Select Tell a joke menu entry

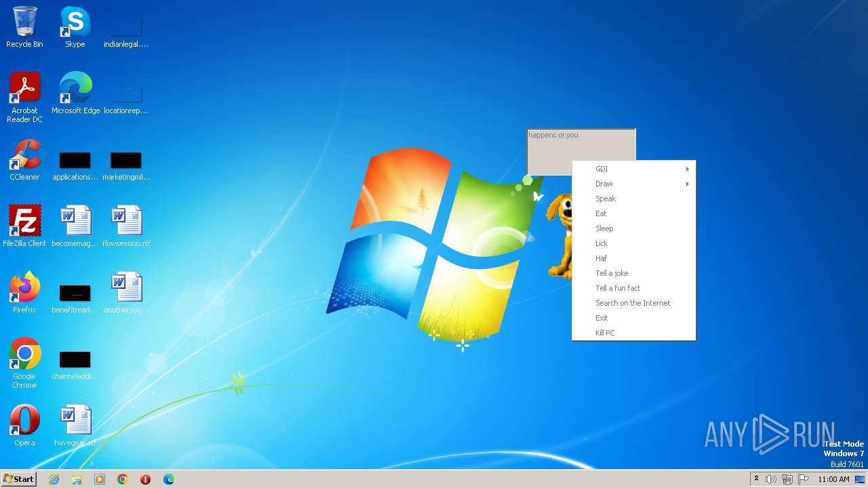point(634,273)
